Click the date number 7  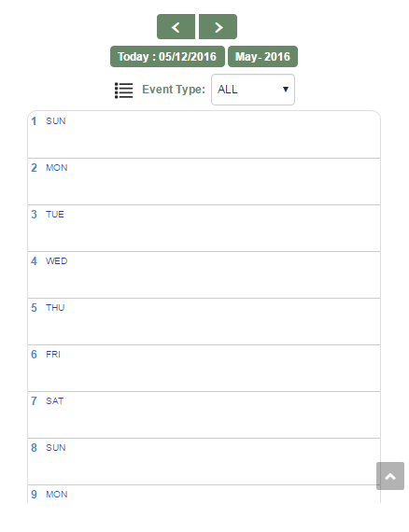pos(34,401)
